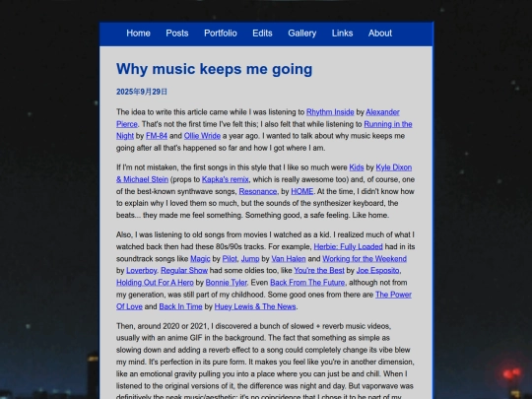Open the Regular Show link

click(184, 271)
